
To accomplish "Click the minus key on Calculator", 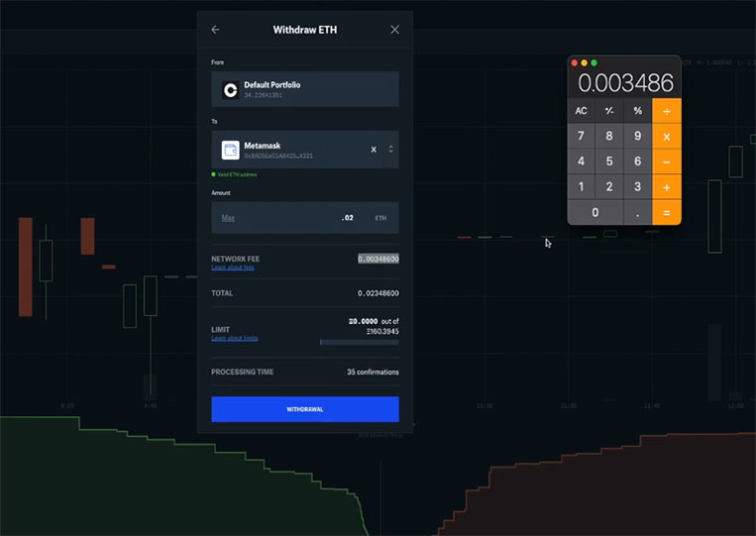I will point(666,161).
